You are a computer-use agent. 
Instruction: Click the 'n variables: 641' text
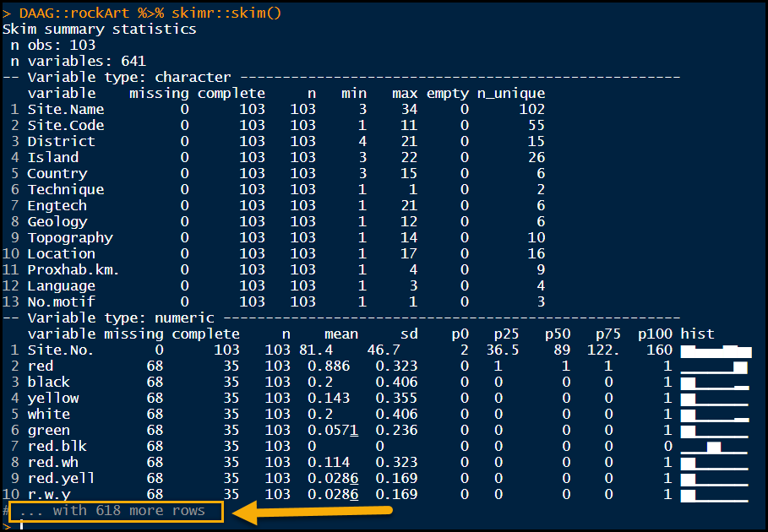click(x=76, y=60)
